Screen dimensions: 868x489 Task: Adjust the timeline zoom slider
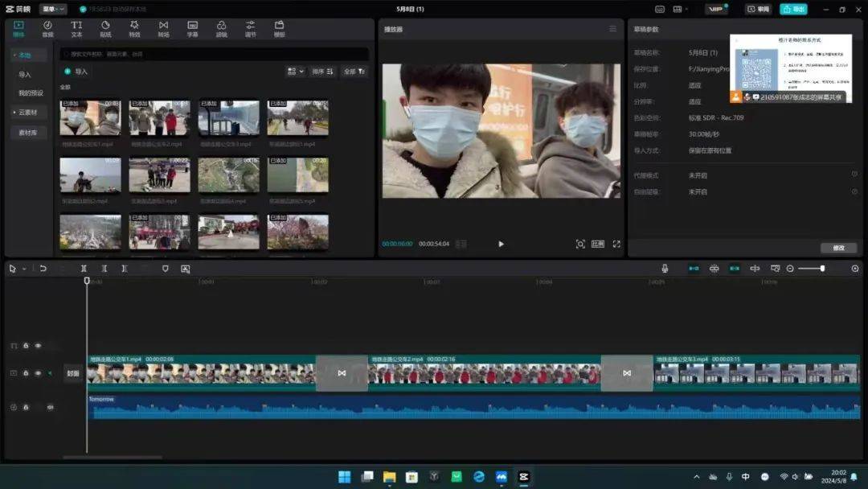[824, 269]
